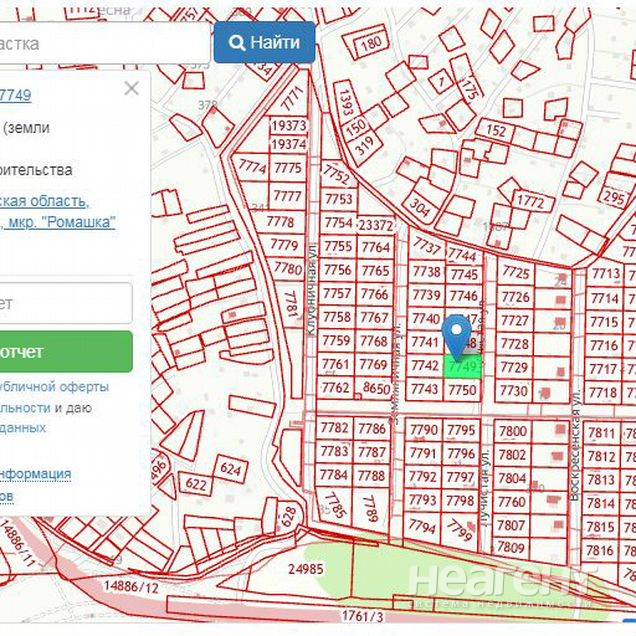Viewport: 636px width, 636px height.
Task: Select parcel 24985 on the map
Action: coord(305,569)
